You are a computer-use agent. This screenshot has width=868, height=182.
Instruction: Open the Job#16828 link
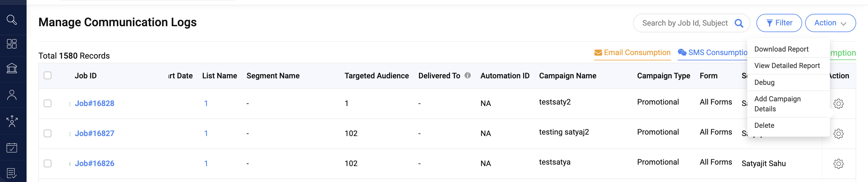[94, 103]
